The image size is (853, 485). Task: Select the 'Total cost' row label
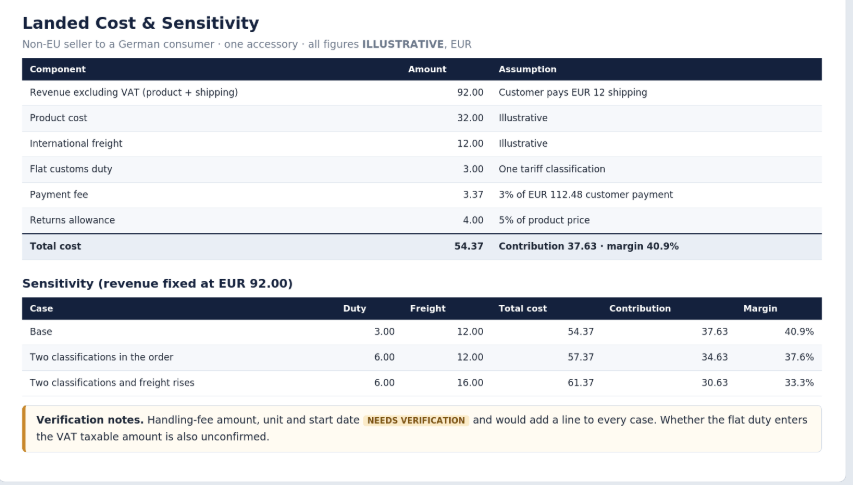[55, 246]
